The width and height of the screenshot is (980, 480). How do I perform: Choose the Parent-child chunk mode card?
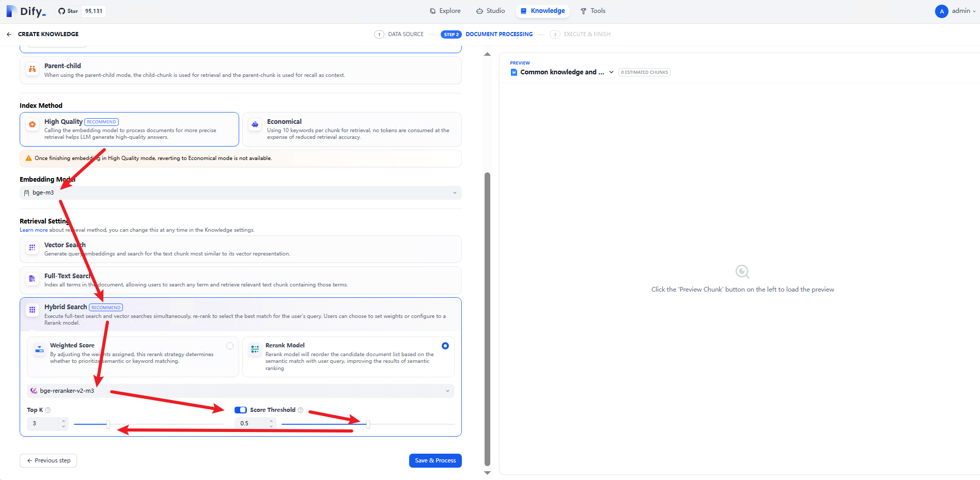[241, 70]
